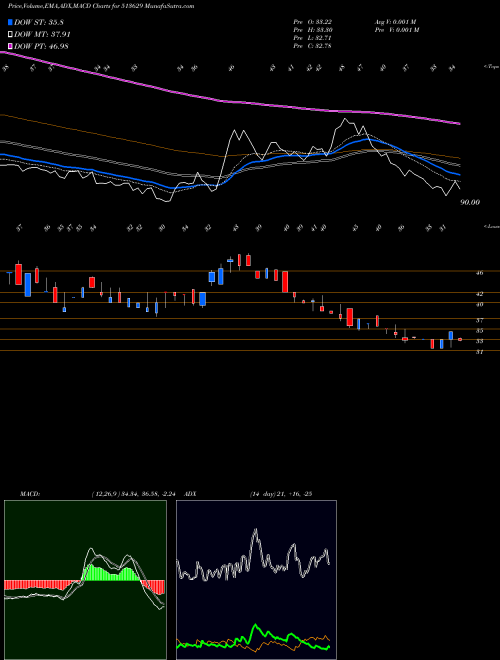The image size is (500, 660).
Task: Click the 42 price axis label
Action: coord(479,294)
